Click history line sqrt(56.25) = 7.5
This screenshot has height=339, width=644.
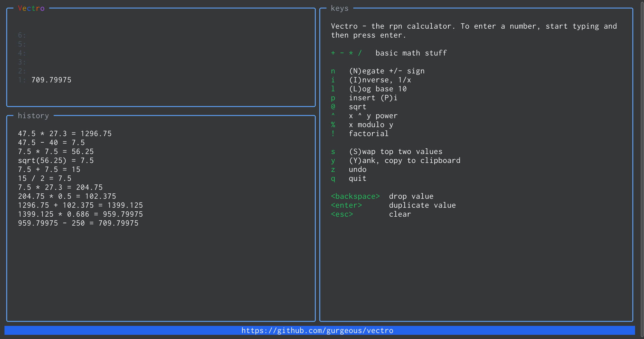point(56,161)
